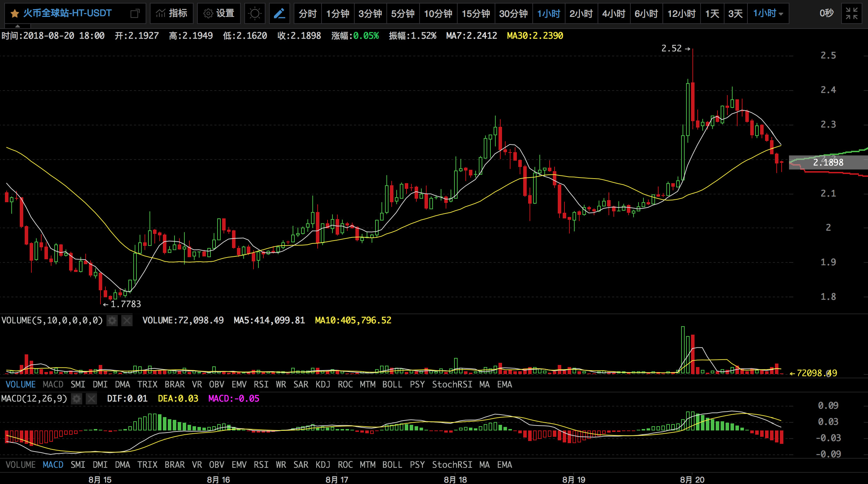868x484 pixels.
Task: Close the MACD indicator panel
Action: 91,399
